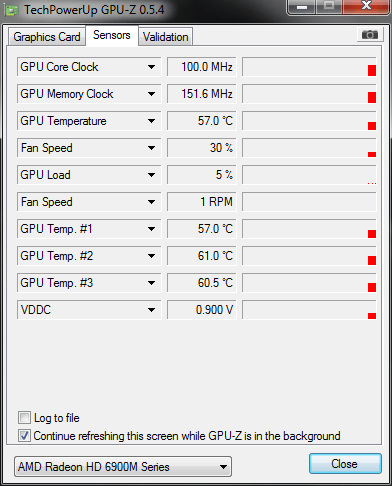Open the Fan Speed RPM sensor dropdown

pyautogui.click(x=151, y=202)
